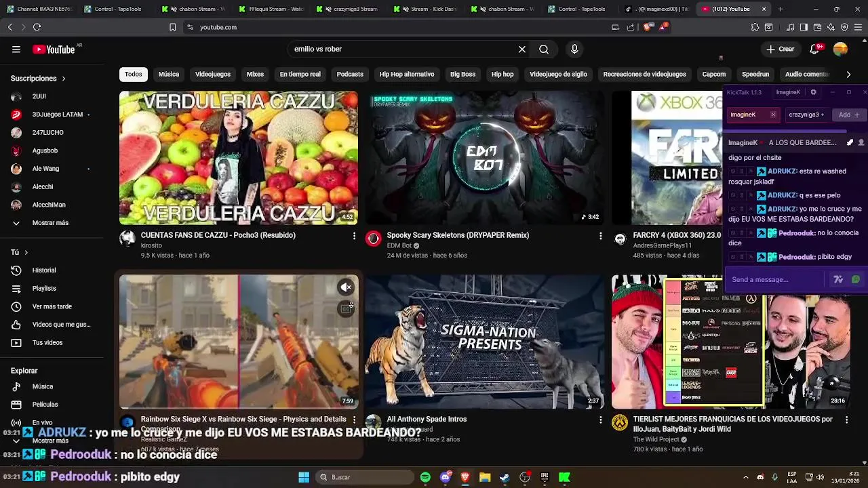Screen dimensions: 868x488
Task: Bookmark this page in the address bar
Action: tap(172, 27)
